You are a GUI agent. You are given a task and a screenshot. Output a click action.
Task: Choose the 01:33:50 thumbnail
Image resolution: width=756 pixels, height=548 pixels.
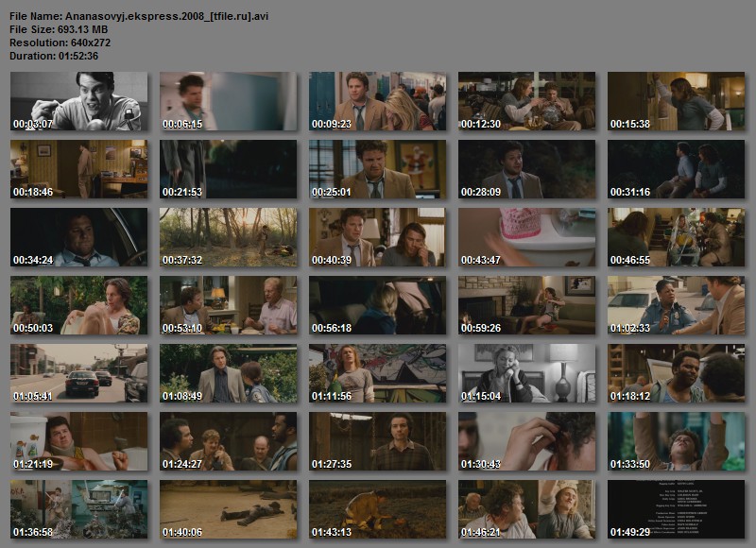coord(677,441)
